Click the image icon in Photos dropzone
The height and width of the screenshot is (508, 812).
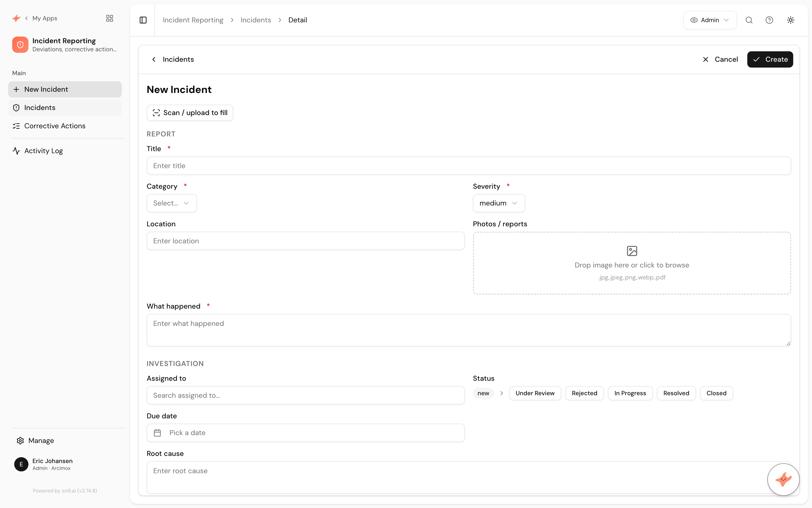[x=632, y=251]
